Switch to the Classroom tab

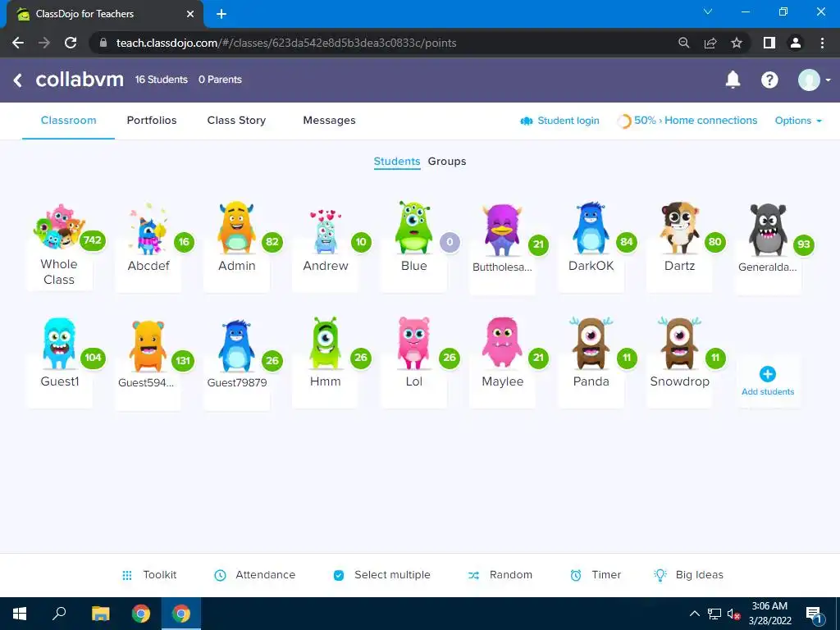tap(69, 121)
